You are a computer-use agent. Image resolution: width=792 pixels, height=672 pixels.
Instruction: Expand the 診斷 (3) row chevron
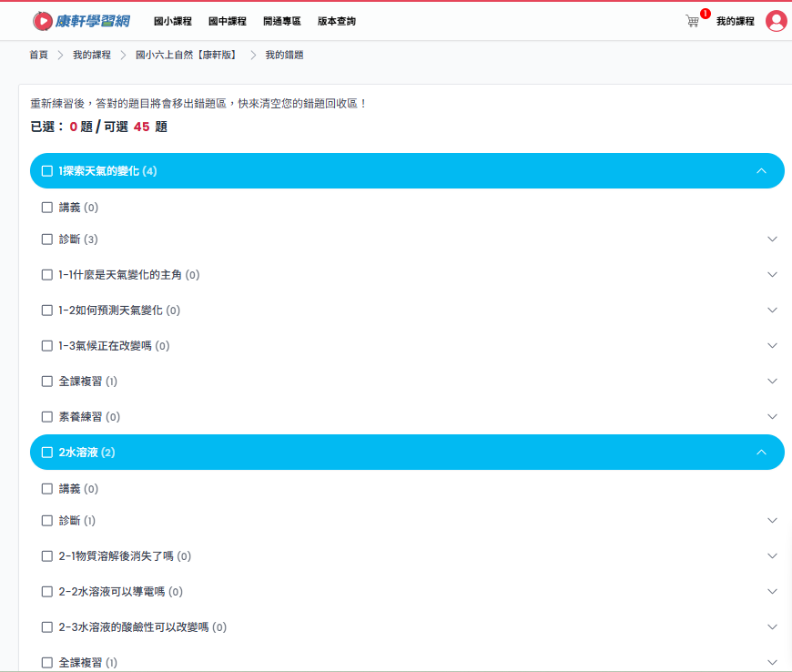pyautogui.click(x=773, y=239)
